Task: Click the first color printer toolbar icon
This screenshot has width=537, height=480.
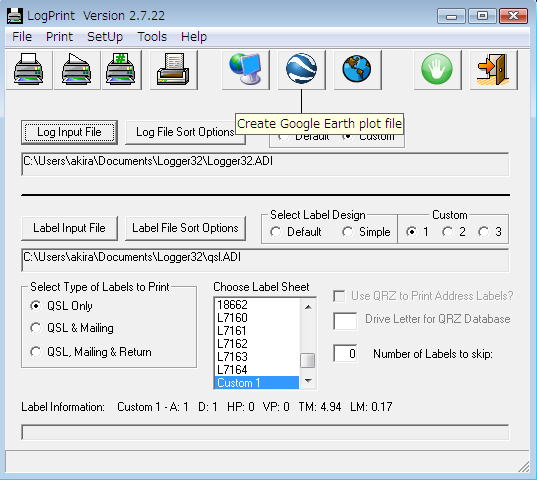Action: click(29, 70)
